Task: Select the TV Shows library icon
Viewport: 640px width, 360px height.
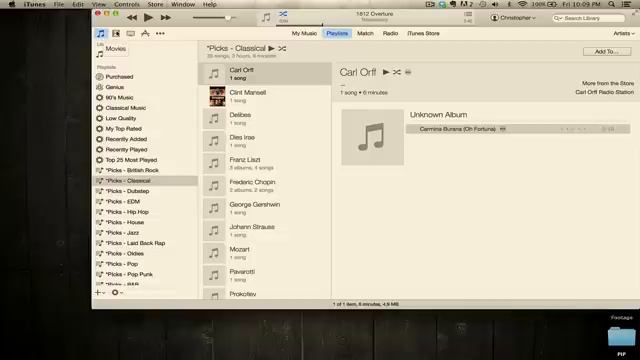Action: 131,33
